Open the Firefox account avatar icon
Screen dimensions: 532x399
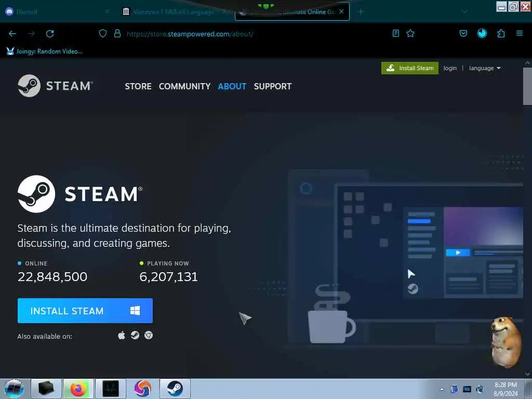[482, 33]
